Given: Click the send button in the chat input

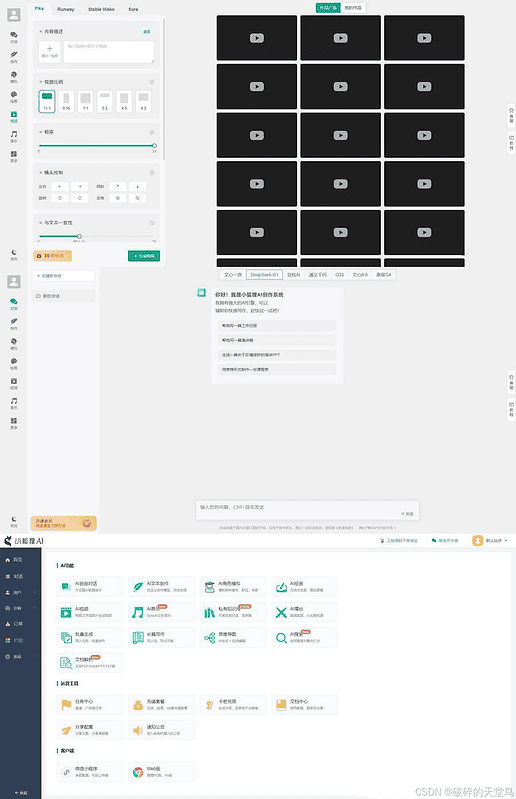Looking at the screenshot, I should (x=407, y=514).
